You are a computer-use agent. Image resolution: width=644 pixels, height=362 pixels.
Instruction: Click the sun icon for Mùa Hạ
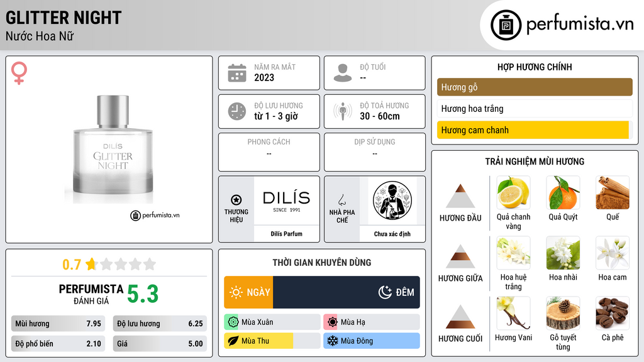click(332, 322)
